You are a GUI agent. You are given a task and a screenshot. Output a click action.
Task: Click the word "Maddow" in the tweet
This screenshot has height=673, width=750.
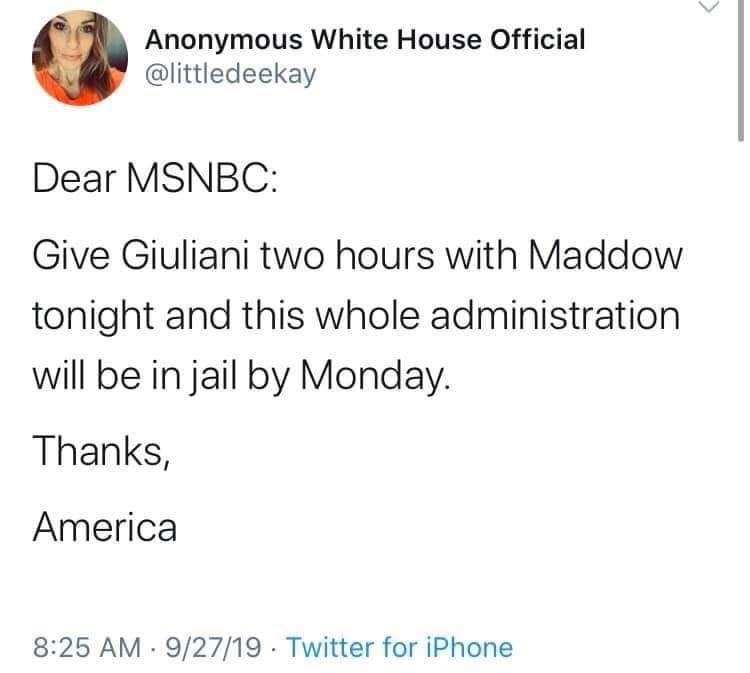(x=609, y=256)
